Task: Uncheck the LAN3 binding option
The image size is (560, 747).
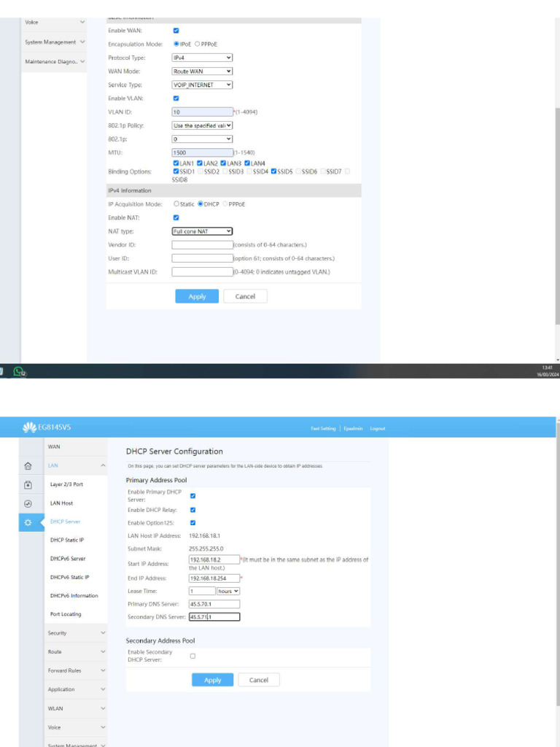Action: coord(223,163)
